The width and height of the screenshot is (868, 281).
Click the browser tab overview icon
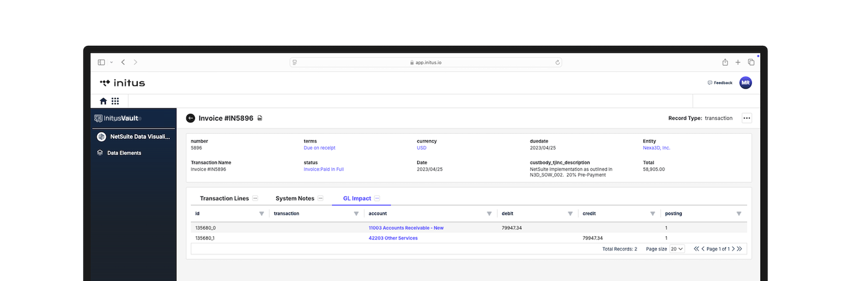click(x=751, y=62)
